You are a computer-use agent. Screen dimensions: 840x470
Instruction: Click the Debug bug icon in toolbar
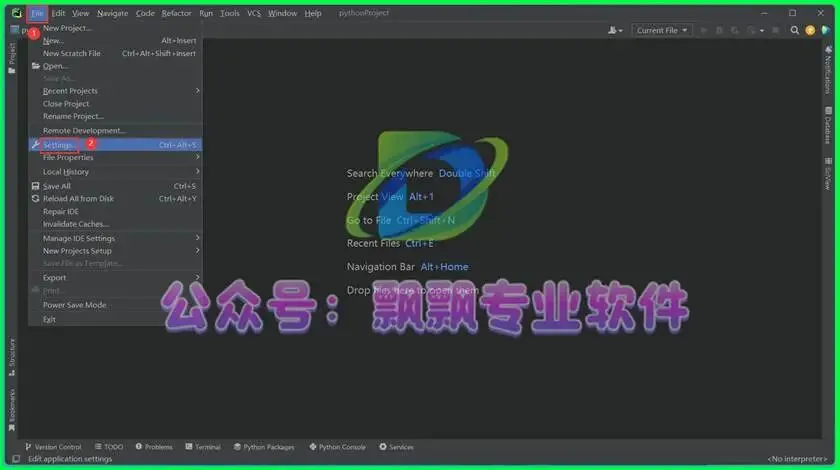[x=719, y=31]
